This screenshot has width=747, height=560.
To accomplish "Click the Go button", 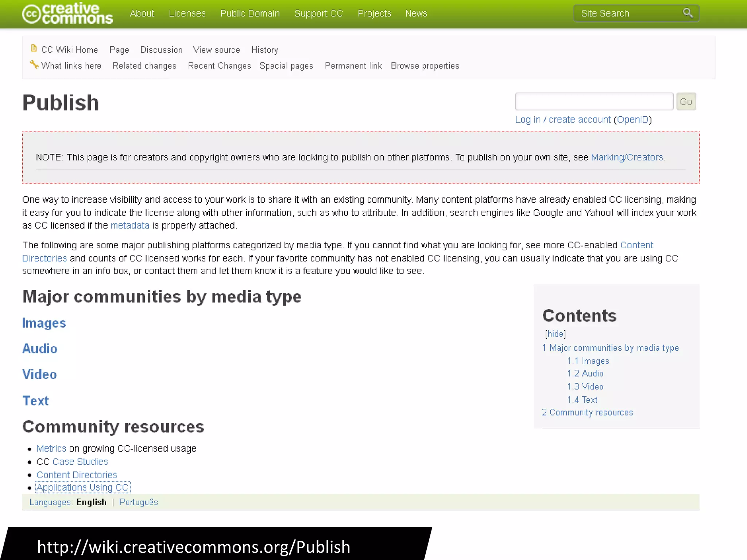I will (686, 102).
